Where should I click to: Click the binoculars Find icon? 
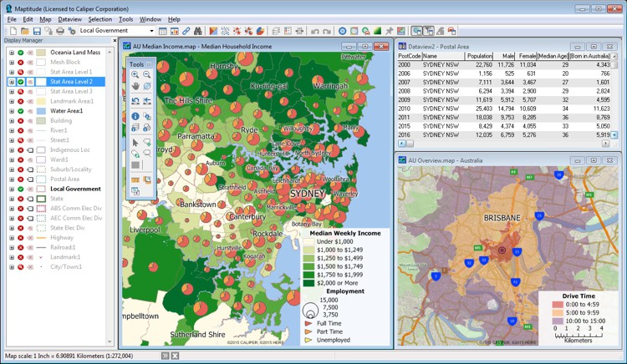click(x=198, y=31)
